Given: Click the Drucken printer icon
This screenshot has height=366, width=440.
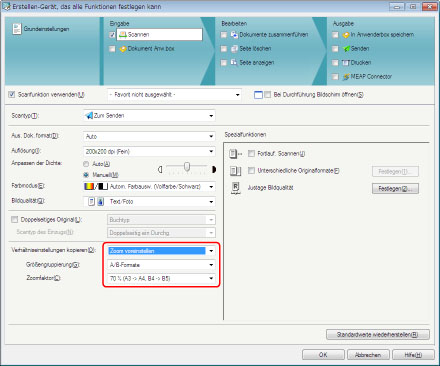Looking at the screenshot, I should click(x=346, y=63).
